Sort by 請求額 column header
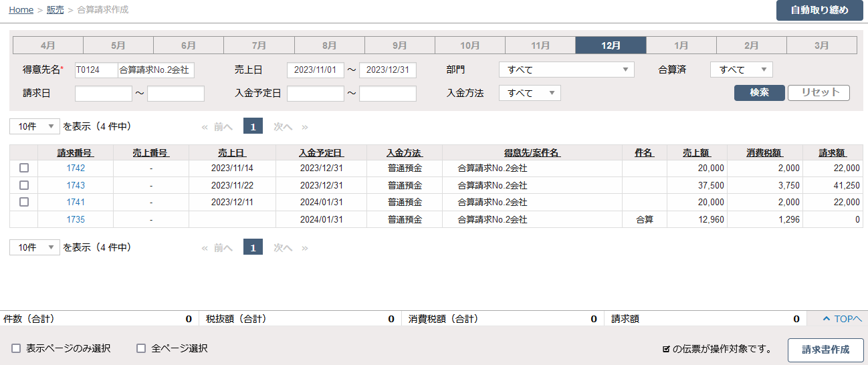The height and width of the screenshot is (365, 868). pyautogui.click(x=833, y=153)
